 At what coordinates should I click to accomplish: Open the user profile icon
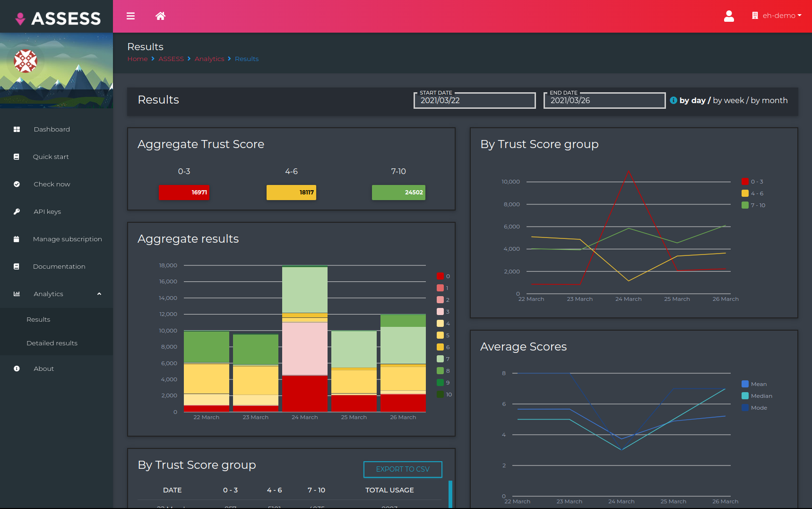pyautogui.click(x=729, y=16)
